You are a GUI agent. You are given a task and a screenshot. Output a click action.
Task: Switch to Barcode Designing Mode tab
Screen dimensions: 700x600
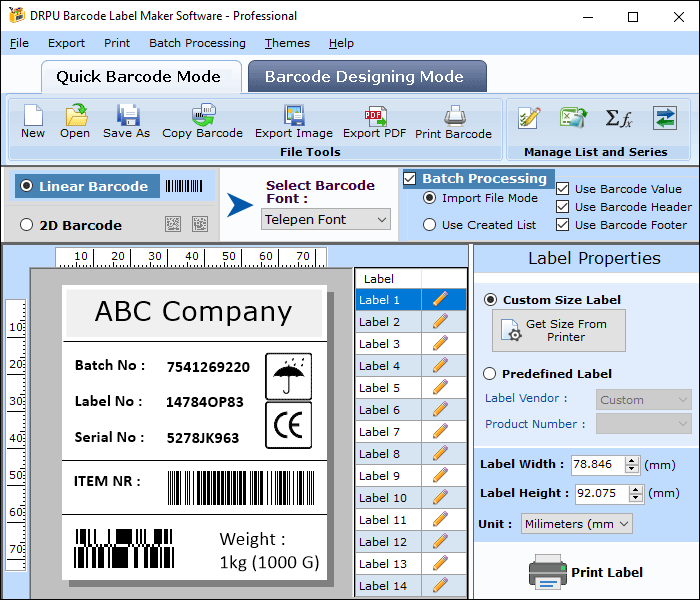point(364,77)
